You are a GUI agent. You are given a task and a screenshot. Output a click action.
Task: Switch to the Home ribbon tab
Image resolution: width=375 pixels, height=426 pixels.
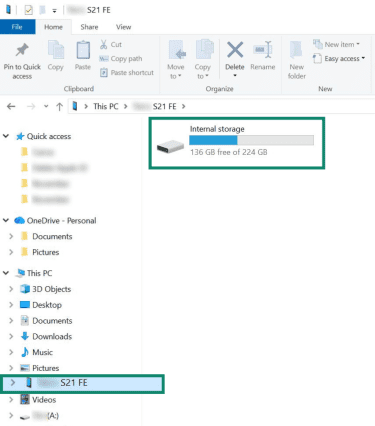click(53, 27)
